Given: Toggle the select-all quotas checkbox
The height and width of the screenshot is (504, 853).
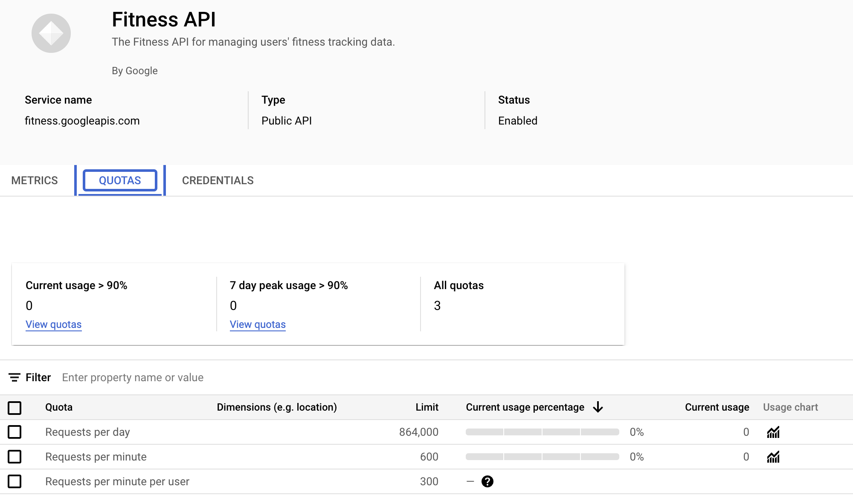Looking at the screenshot, I should coord(15,408).
